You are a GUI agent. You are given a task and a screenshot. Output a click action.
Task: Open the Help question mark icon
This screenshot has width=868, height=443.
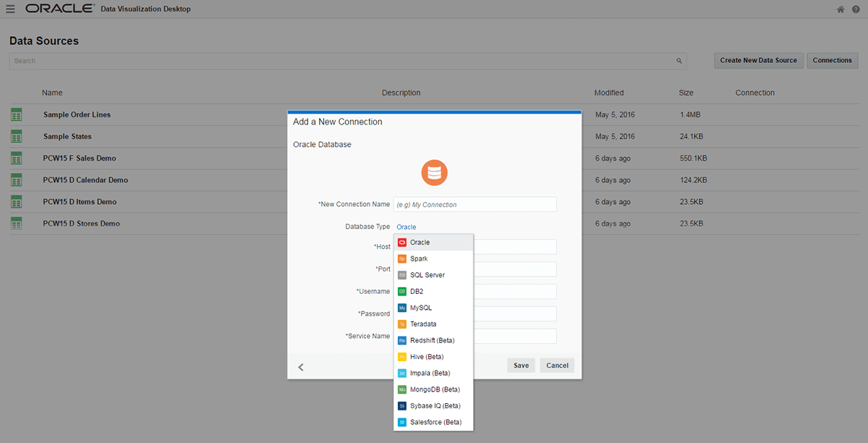[x=856, y=9]
